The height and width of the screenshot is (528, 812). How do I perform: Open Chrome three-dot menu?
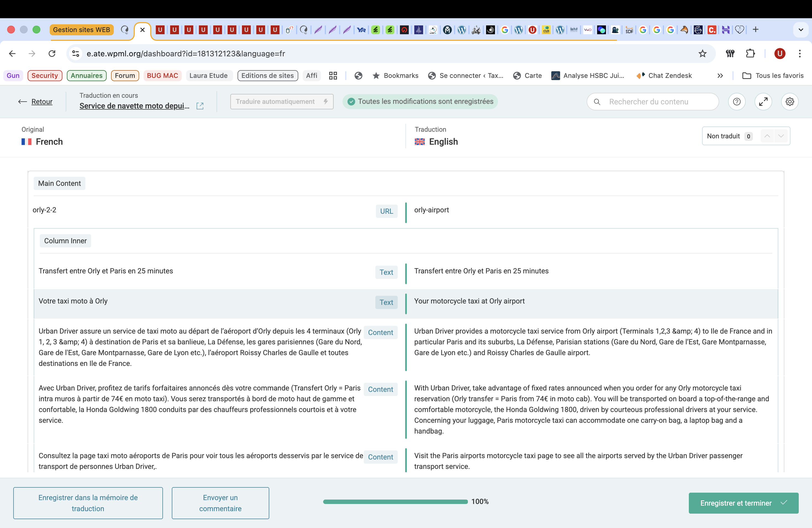[800, 54]
